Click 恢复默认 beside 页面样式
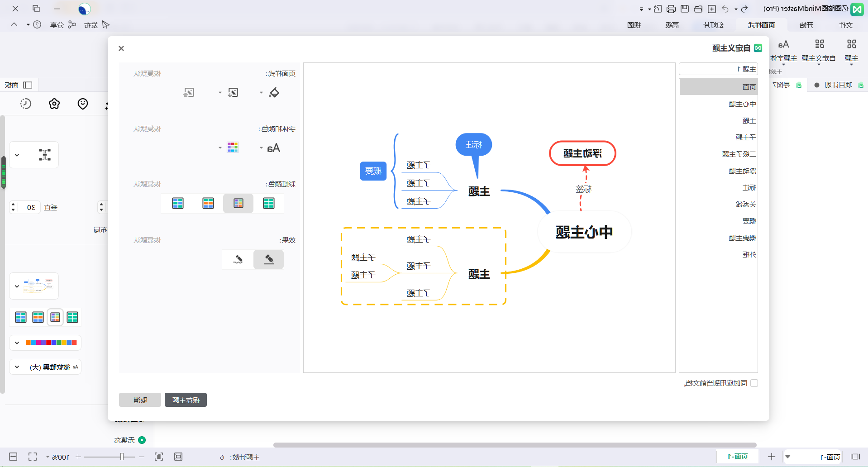 (147, 74)
